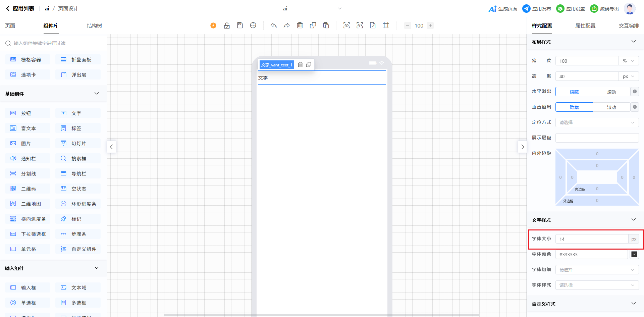Viewport: 644px width, 317px height.
Task: Click the paste clipboard icon in toolbar
Action: (326, 25)
